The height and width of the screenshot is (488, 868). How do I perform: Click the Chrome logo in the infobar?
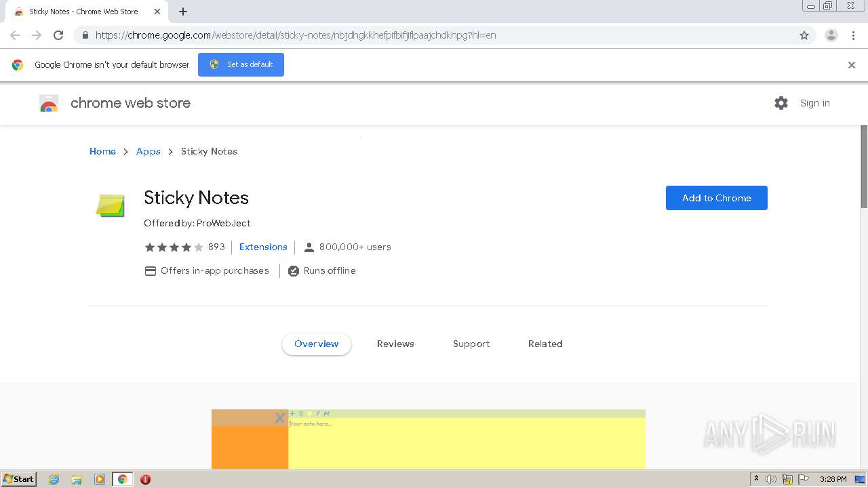[18, 65]
